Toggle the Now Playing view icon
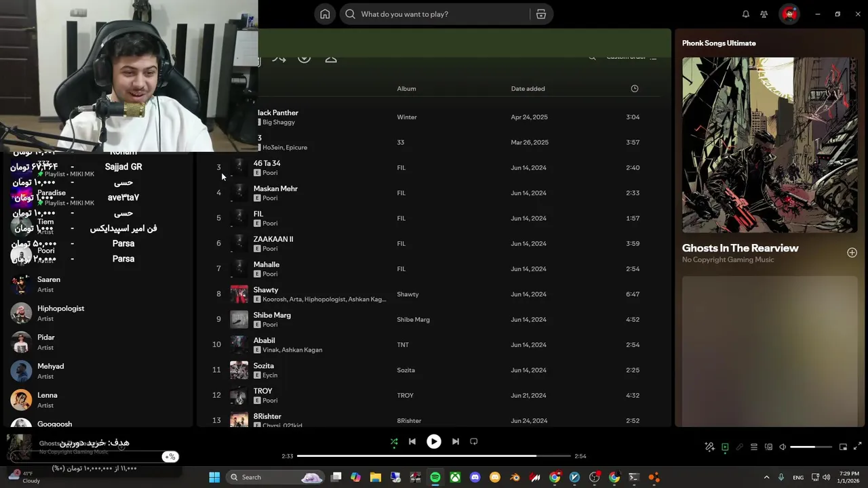Image resolution: width=868 pixels, height=488 pixels. coord(725,447)
